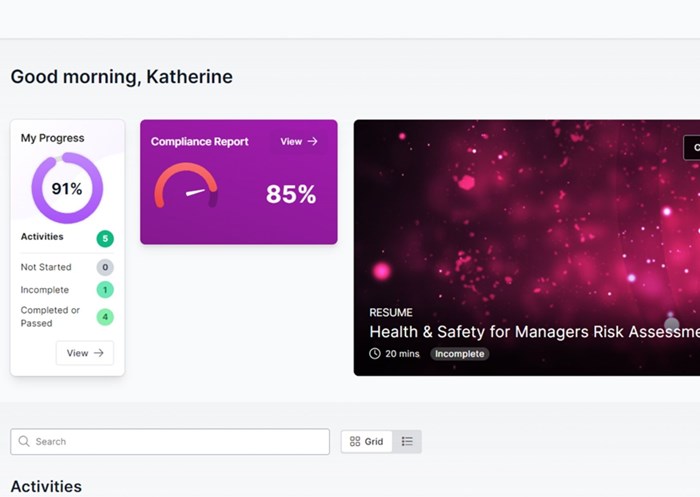
Task: Click the Incomplete count badge 1
Action: 105,290
